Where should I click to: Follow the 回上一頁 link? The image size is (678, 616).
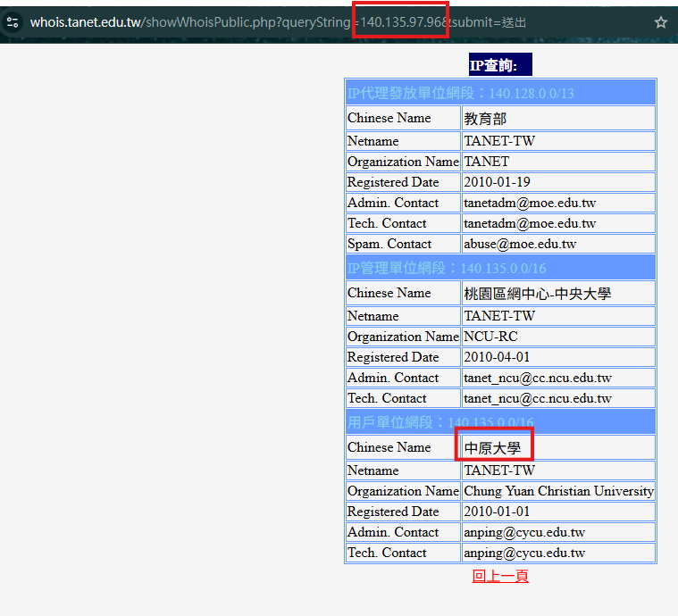pos(500,576)
